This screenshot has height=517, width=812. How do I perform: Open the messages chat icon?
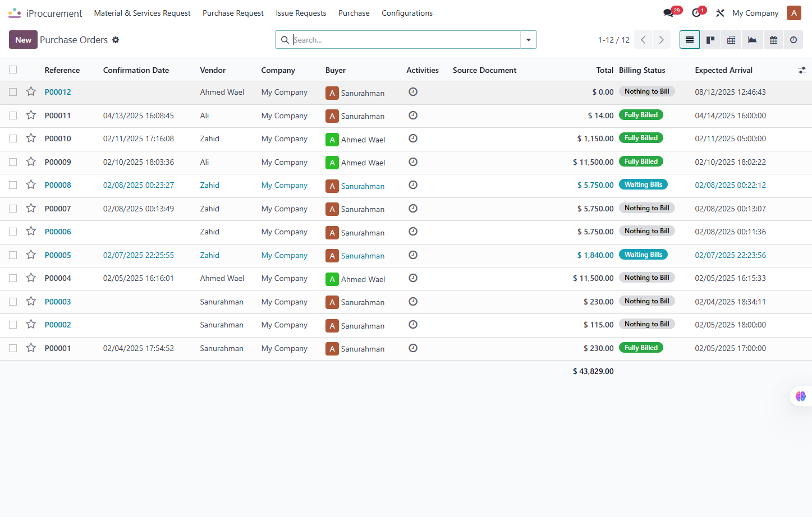coord(668,13)
